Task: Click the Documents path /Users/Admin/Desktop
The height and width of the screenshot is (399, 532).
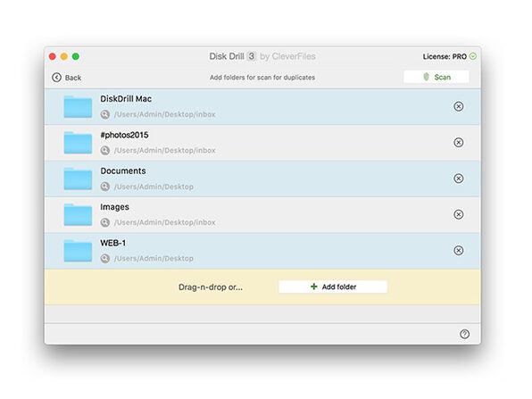Action: 154,187
